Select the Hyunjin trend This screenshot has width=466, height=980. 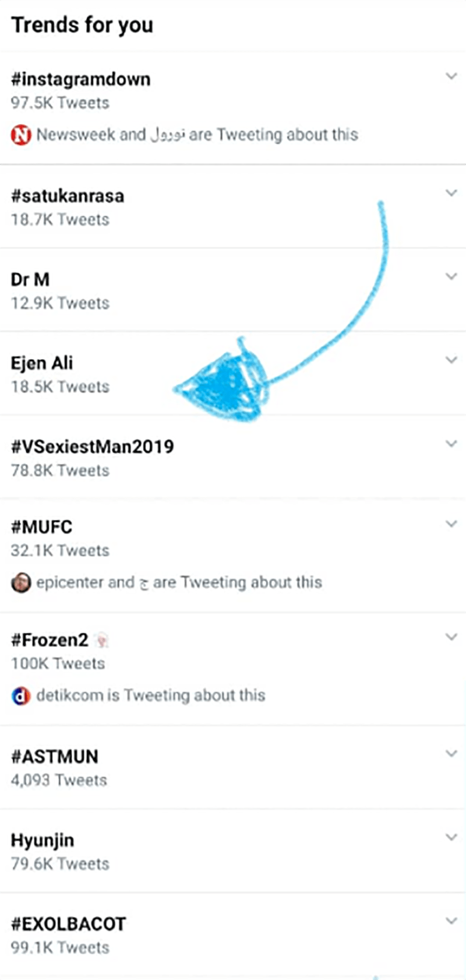(43, 840)
